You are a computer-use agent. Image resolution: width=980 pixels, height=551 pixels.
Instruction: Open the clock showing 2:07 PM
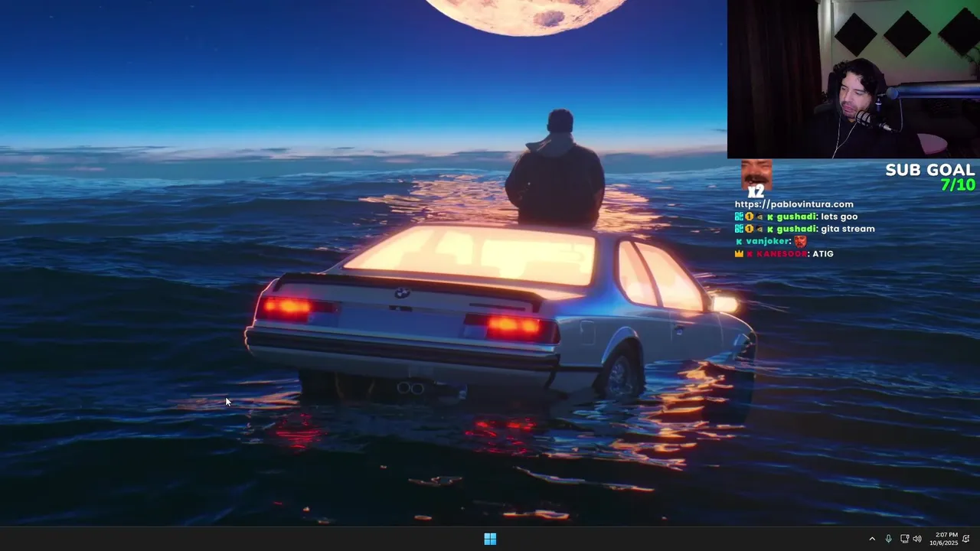(x=944, y=539)
